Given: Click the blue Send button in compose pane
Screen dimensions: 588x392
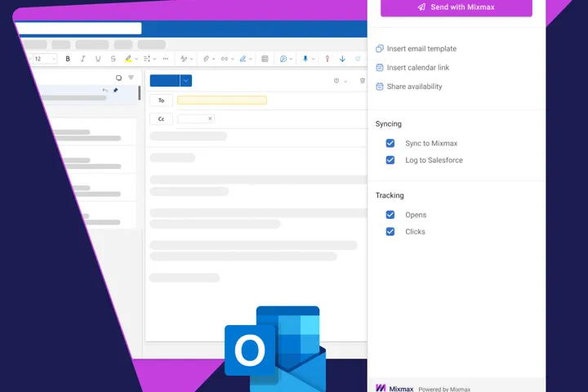Looking at the screenshot, I should click(165, 81).
